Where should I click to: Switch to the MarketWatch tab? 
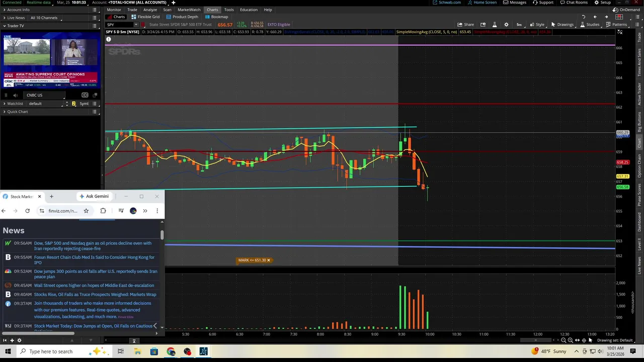[x=189, y=10]
